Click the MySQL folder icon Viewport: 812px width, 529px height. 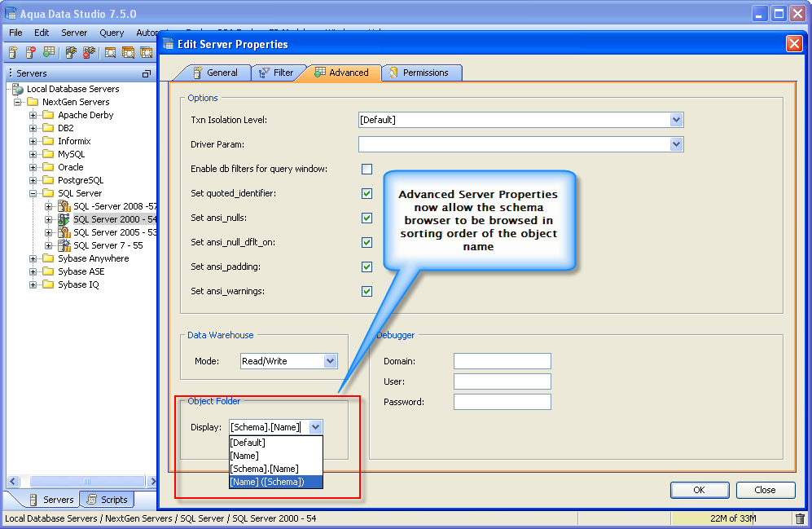click(48, 154)
